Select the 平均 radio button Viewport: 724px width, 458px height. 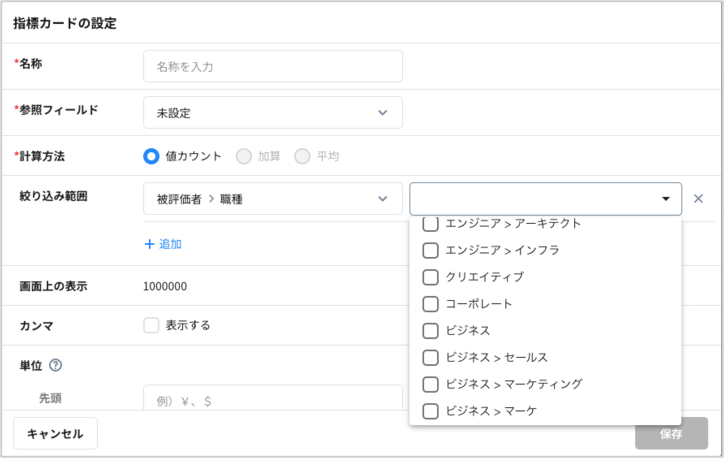tap(302, 156)
